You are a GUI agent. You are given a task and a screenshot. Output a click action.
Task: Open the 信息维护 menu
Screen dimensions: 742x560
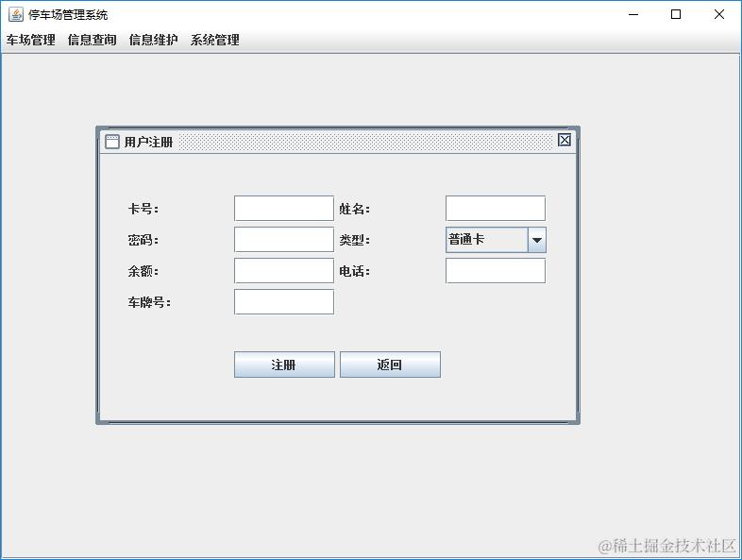pyautogui.click(x=153, y=40)
